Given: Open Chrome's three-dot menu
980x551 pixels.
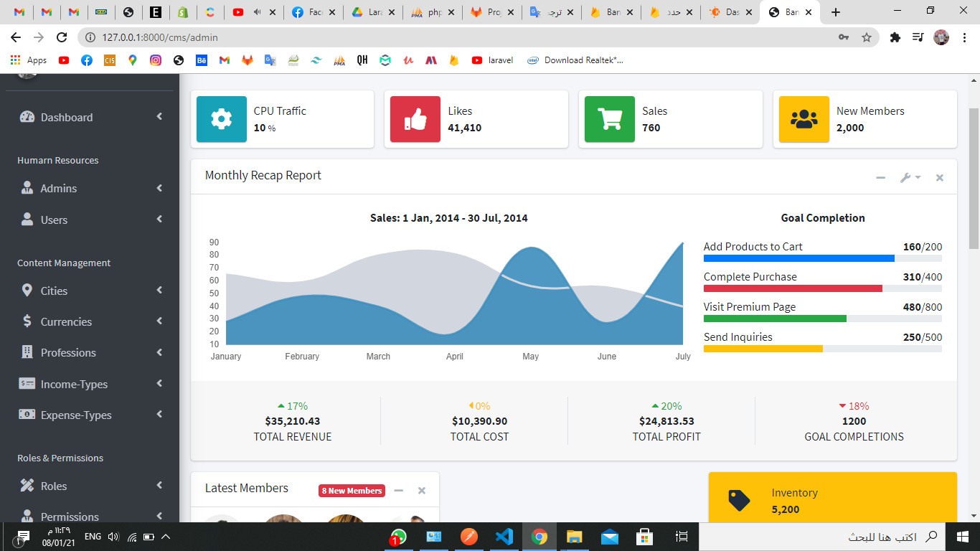Looking at the screenshot, I should click(964, 37).
